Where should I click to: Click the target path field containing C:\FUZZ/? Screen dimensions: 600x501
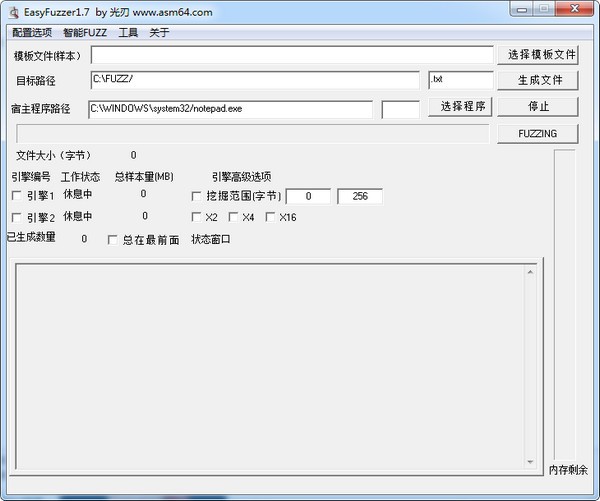254,80
